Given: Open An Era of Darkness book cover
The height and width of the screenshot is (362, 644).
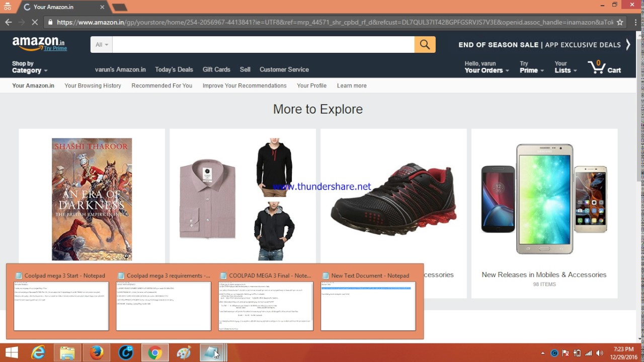Looking at the screenshot, I should point(92,199).
